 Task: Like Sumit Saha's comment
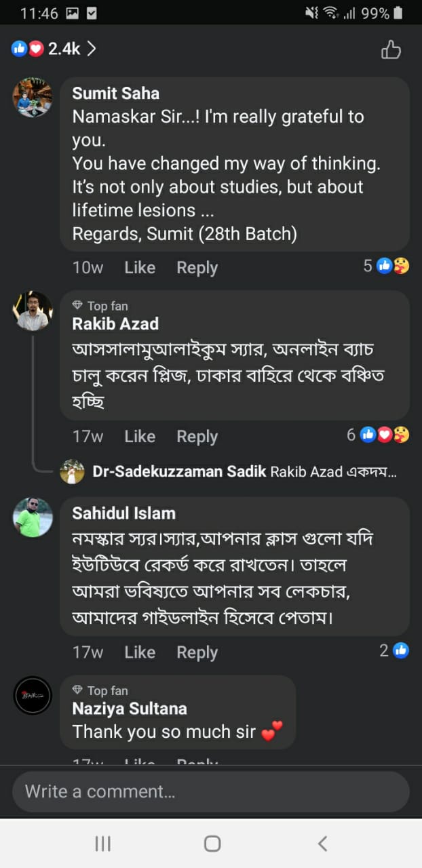[140, 268]
